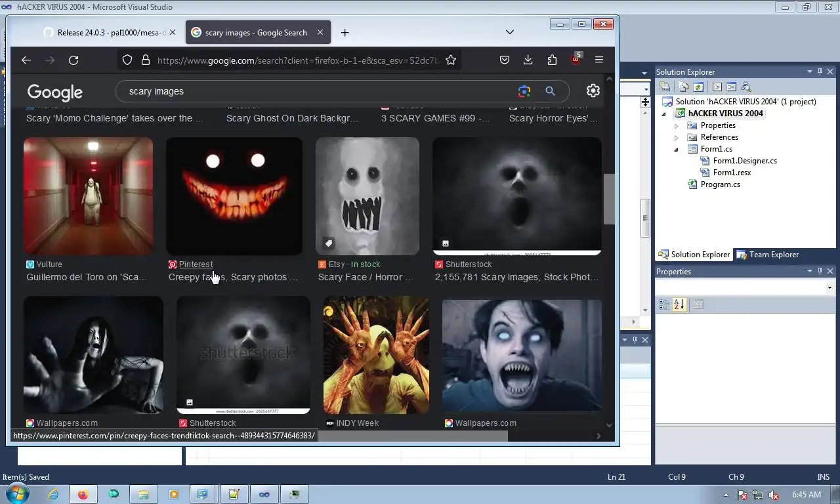Show site security lock info
The width and height of the screenshot is (840, 504).
click(146, 60)
